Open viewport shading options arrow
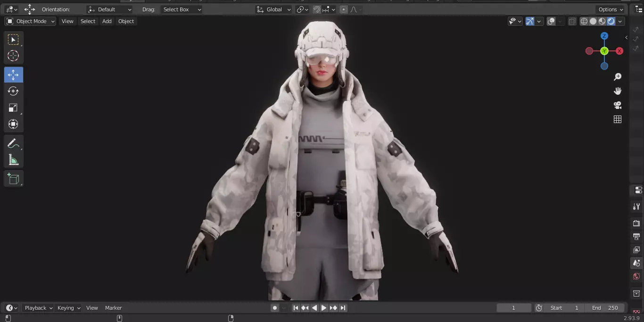 (620, 21)
